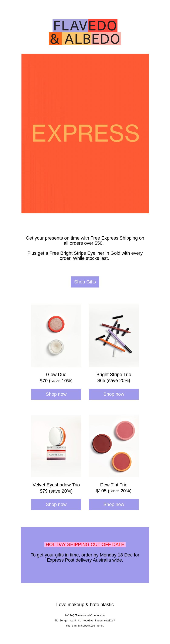Click the Shop Gifts button

[85, 282]
